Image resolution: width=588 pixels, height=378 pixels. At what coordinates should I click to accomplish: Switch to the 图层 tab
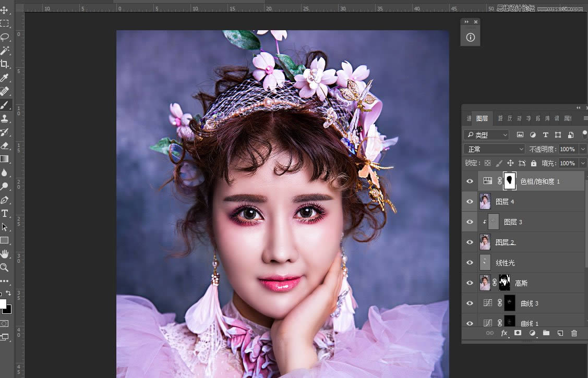pos(482,118)
